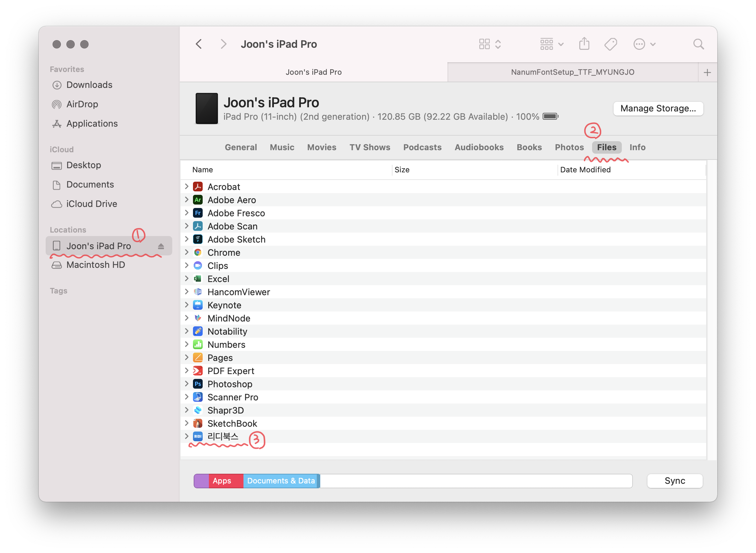Open the search magnifier icon
Viewport: 756px width, 553px height.
tap(698, 44)
